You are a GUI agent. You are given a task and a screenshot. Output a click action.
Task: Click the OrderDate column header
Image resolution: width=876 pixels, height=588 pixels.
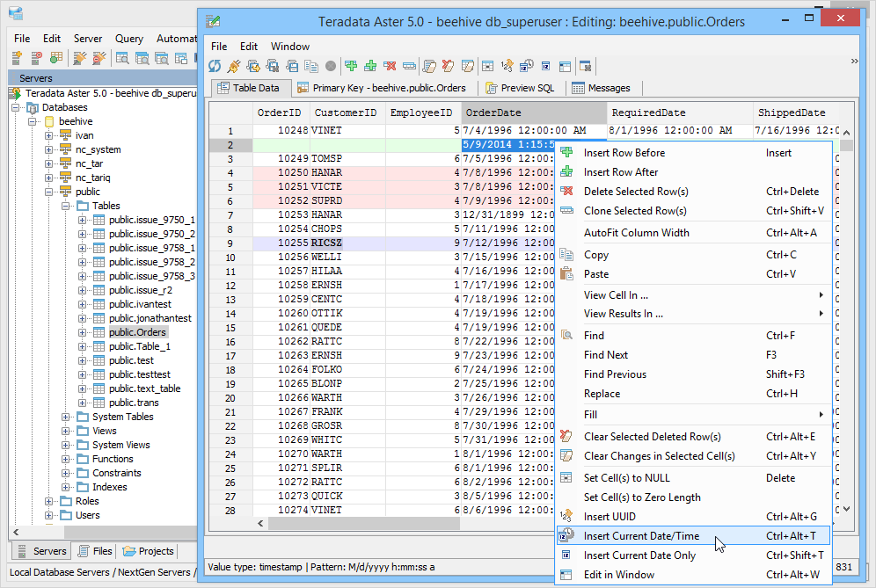(534, 113)
